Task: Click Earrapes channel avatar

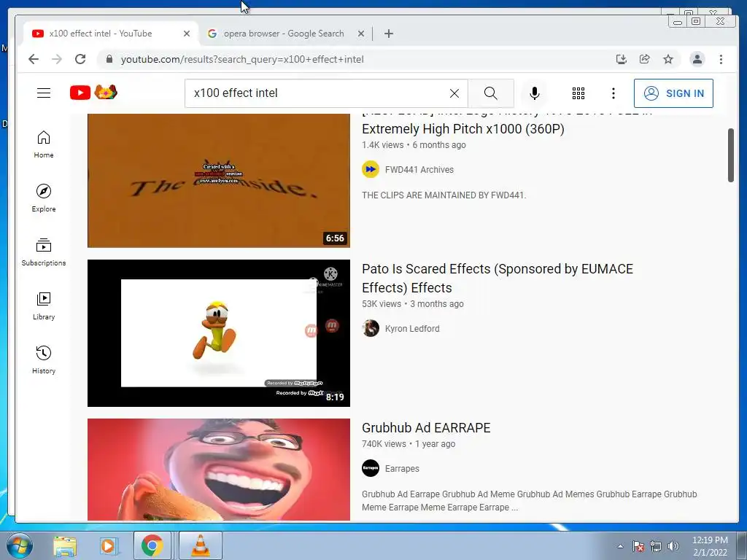Action: tap(371, 469)
